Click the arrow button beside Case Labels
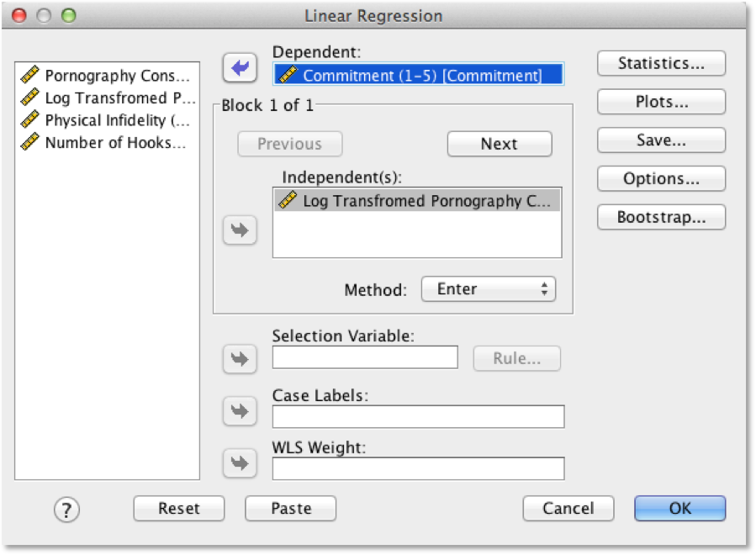 241,412
